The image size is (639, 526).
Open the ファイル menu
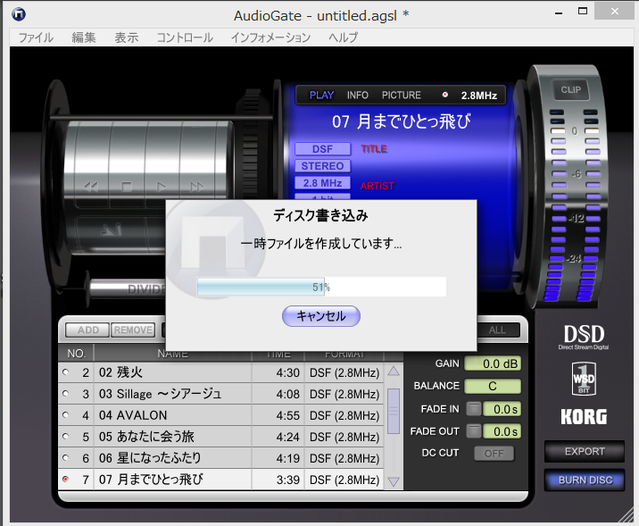coord(35,37)
